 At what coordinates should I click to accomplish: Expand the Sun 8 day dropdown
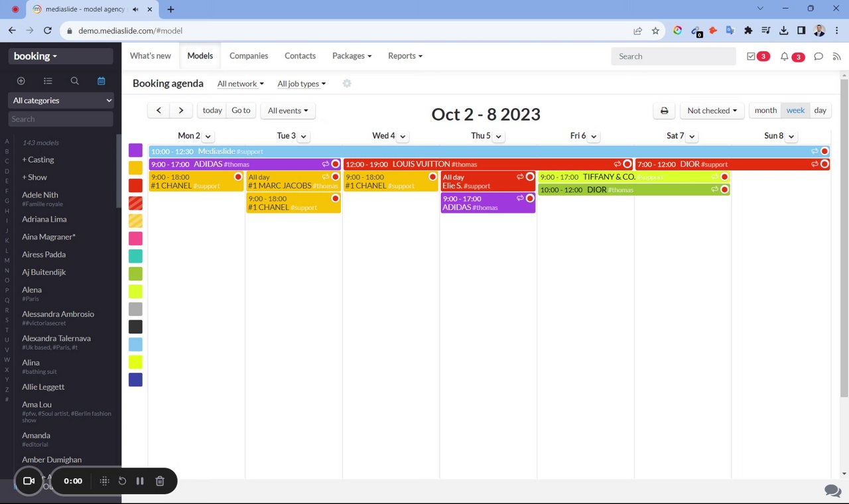pyautogui.click(x=793, y=136)
